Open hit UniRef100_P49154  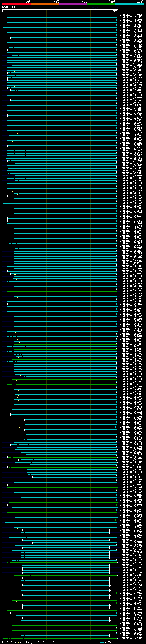(131, 65)
